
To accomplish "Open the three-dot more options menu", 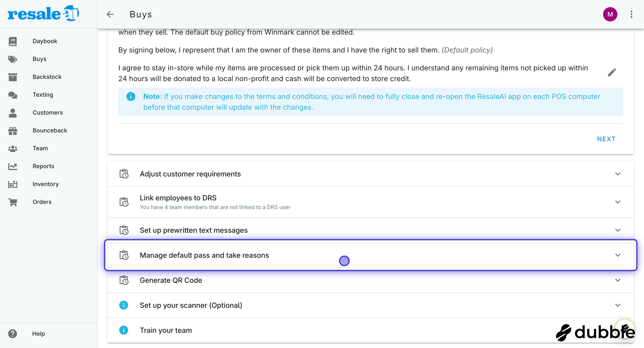I will [631, 14].
